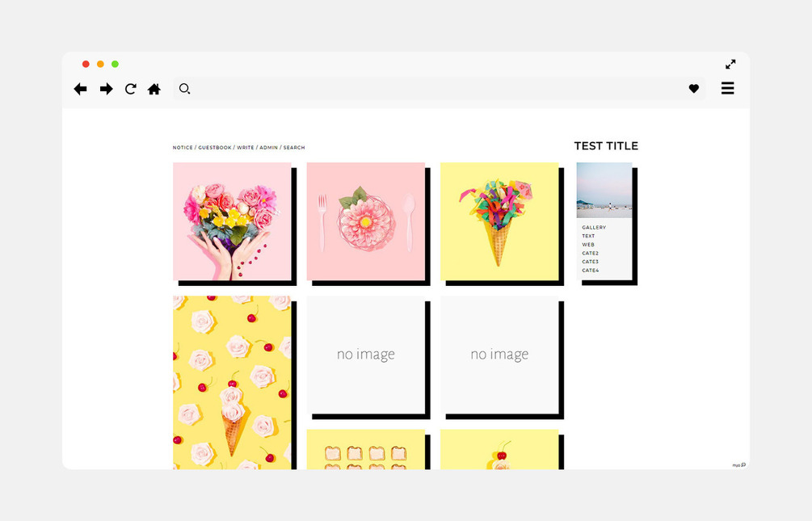Screen dimensions: 812x521
Task: Open the ribbon ice cream cone thumbnail
Action: pyautogui.click(x=499, y=221)
